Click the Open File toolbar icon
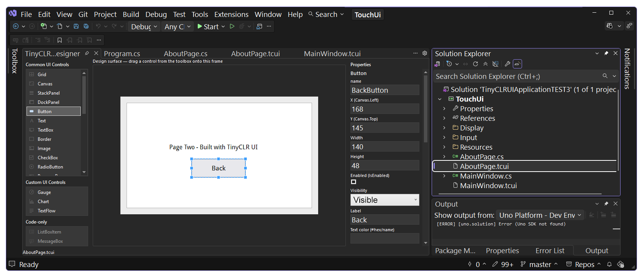644x277 pixels. click(60, 27)
